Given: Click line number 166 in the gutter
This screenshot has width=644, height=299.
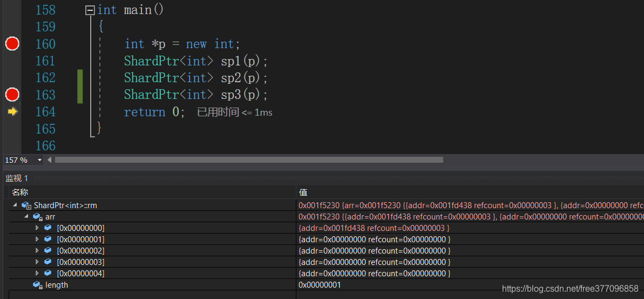Looking at the screenshot, I should (45, 145).
